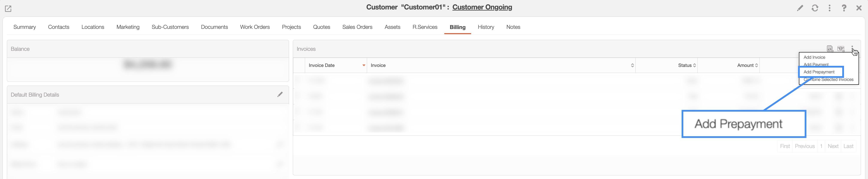Switch to the Work Orders tab
Screen dimensions: 868x179
pyautogui.click(x=255, y=27)
